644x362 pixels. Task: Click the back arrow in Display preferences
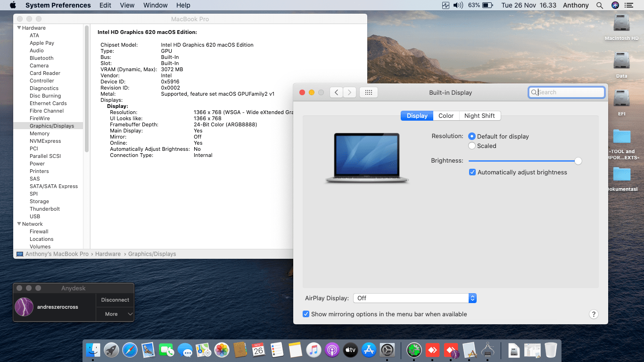click(336, 92)
